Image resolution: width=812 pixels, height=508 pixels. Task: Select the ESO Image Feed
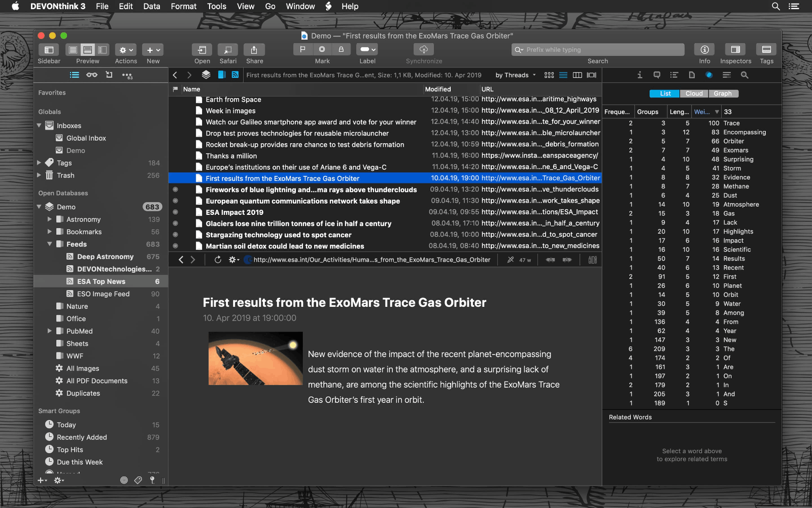103,294
